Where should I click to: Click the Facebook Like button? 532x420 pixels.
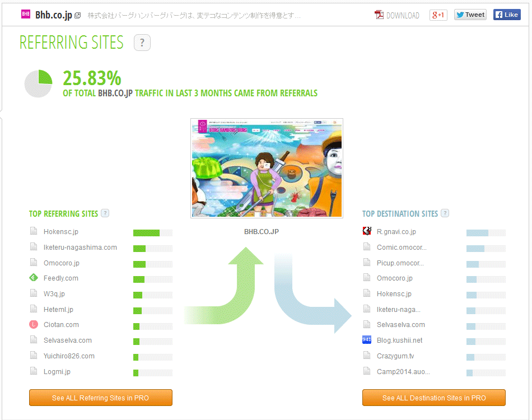507,15
